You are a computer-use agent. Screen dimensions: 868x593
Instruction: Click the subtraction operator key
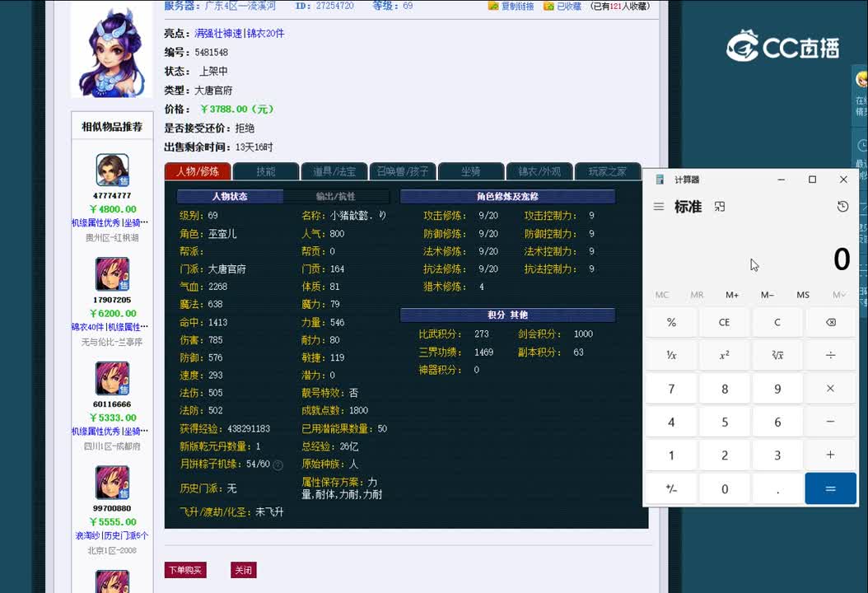830,422
